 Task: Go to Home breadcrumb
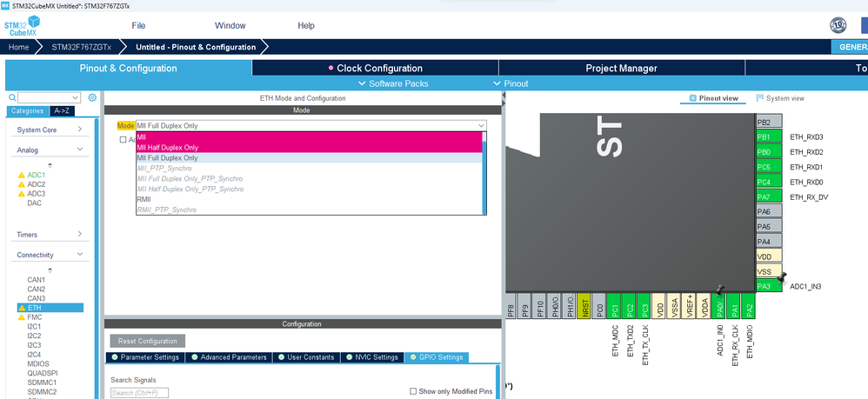(x=18, y=47)
